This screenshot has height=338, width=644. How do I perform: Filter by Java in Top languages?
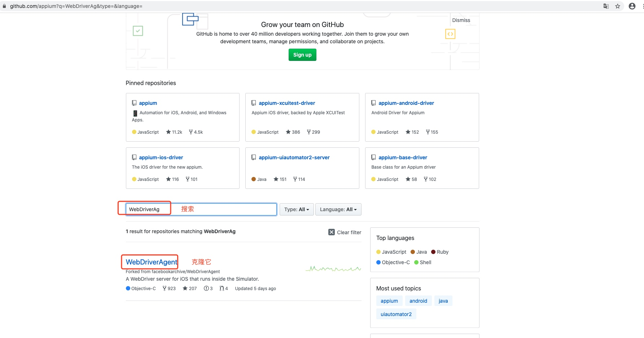pyautogui.click(x=419, y=252)
